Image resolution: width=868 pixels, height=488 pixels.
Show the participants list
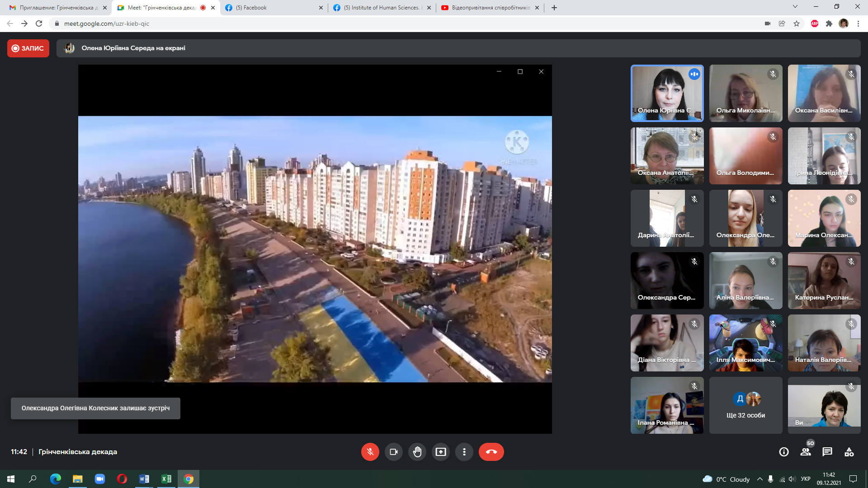(x=806, y=452)
